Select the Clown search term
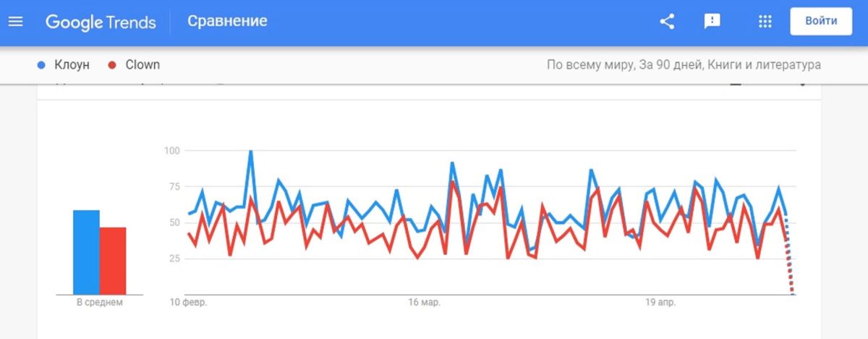 tap(142, 64)
